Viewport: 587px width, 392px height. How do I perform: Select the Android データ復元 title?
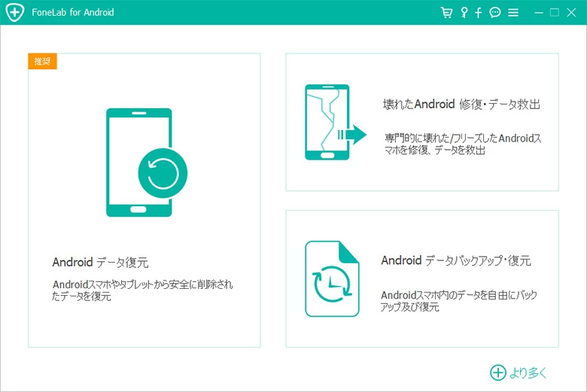pyautogui.click(x=100, y=263)
